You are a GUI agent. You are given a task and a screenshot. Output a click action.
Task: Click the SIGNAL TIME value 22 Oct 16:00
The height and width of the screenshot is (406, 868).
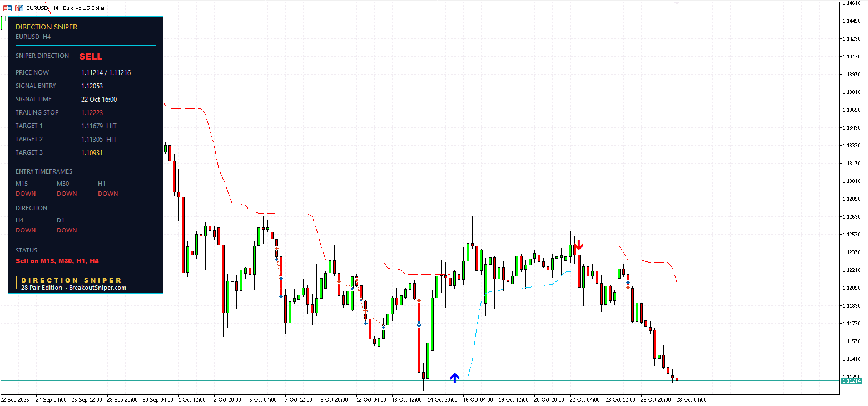(x=99, y=100)
